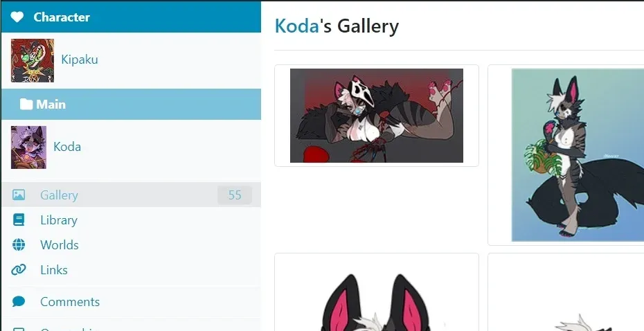Open Kipaku's avatar image
644x331 pixels.
coord(33,61)
